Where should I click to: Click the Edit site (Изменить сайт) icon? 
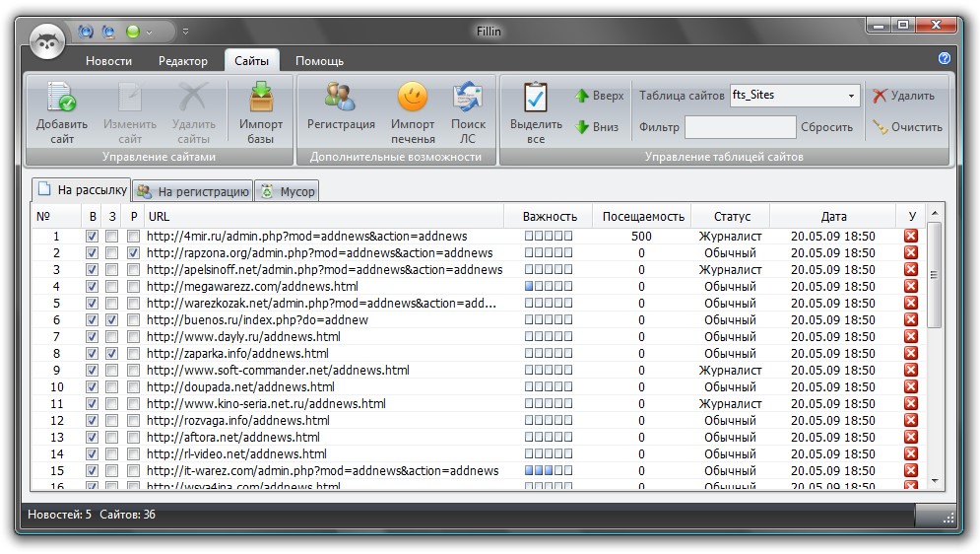point(130,99)
